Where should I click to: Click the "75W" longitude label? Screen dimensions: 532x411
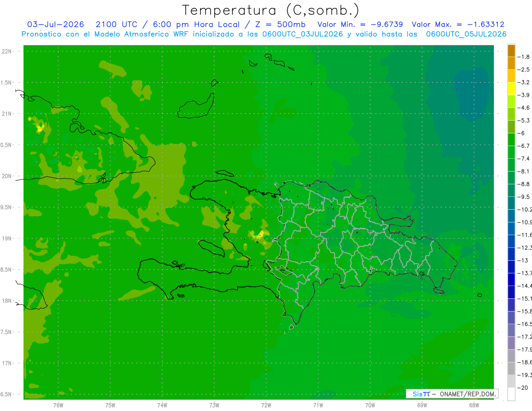pos(110,405)
